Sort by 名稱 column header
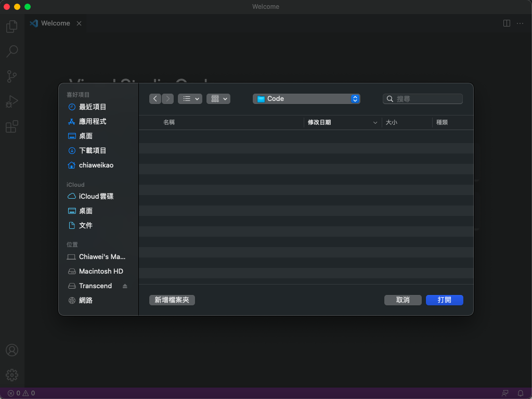The height and width of the screenshot is (399, 532). pyautogui.click(x=169, y=122)
